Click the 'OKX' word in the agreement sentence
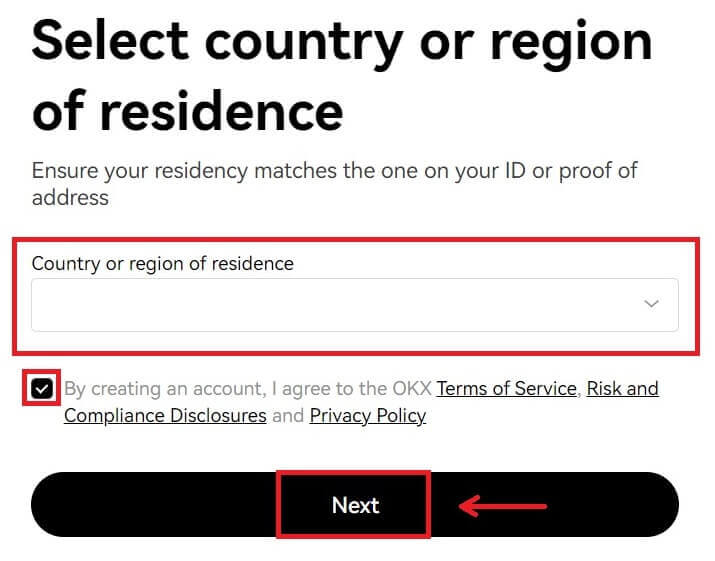Image resolution: width=715 pixels, height=561 pixels. pos(410,388)
